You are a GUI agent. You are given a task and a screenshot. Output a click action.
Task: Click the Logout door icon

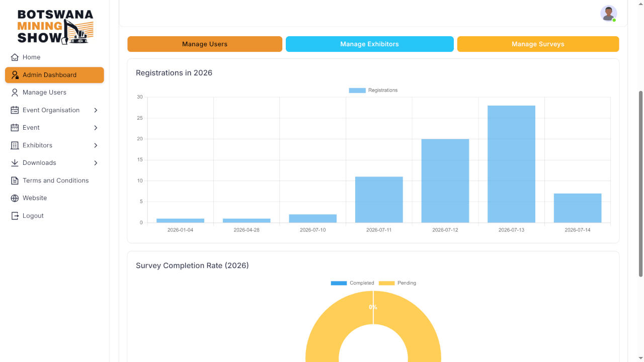[15, 216]
